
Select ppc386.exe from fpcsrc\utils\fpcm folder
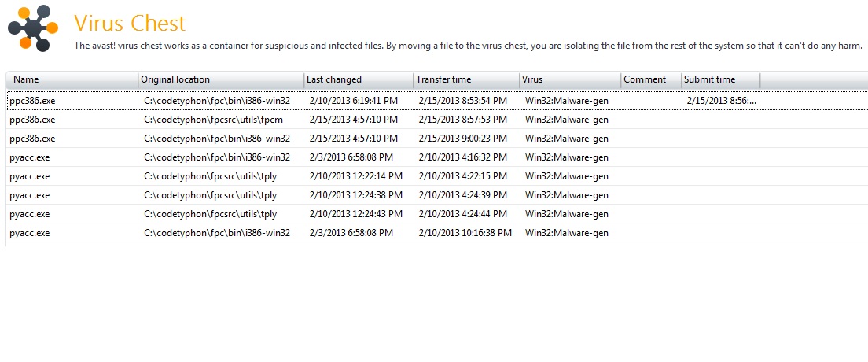[x=437, y=120]
